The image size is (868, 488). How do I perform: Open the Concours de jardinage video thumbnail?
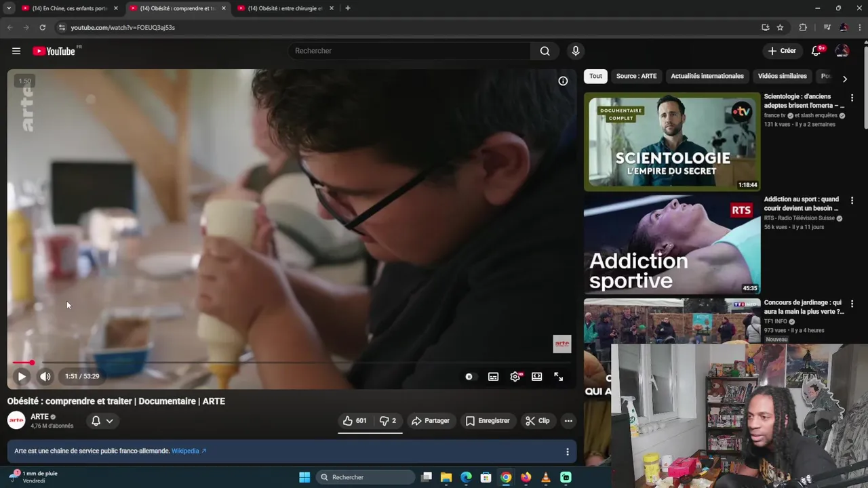coord(672,321)
